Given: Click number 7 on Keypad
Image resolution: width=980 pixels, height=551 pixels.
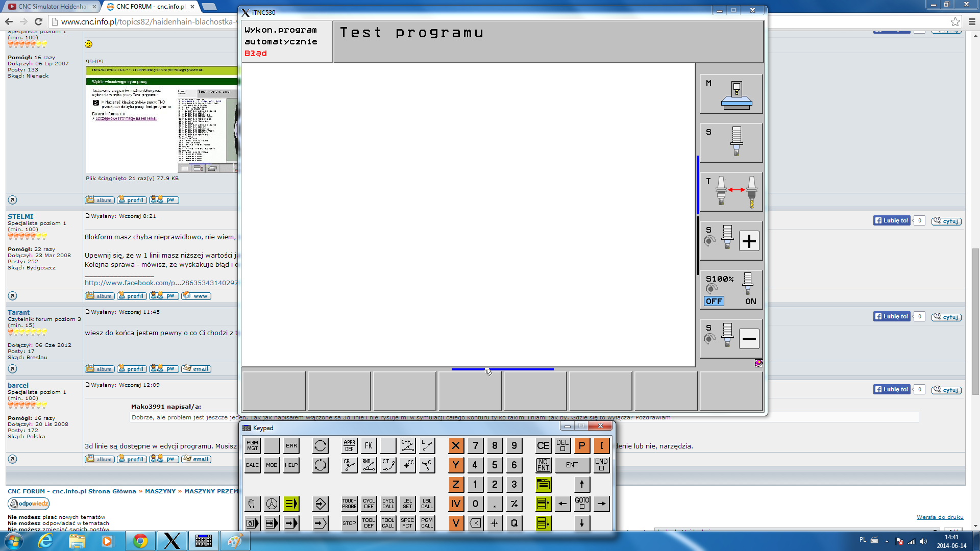Looking at the screenshot, I should tap(475, 445).
